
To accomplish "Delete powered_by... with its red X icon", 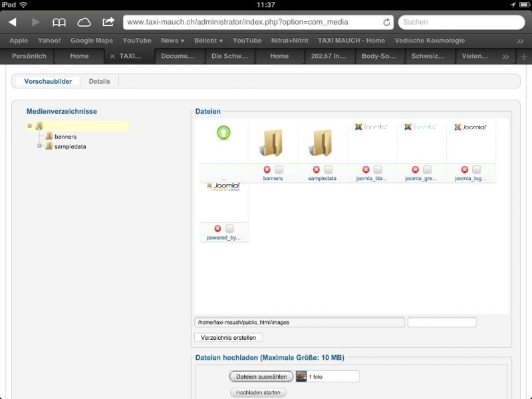I will tap(217, 229).
